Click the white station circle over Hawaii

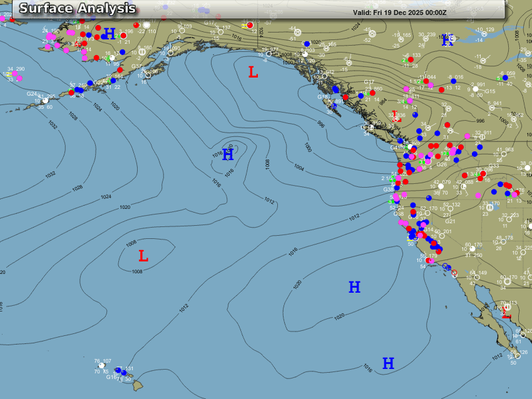(x=101, y=365)
